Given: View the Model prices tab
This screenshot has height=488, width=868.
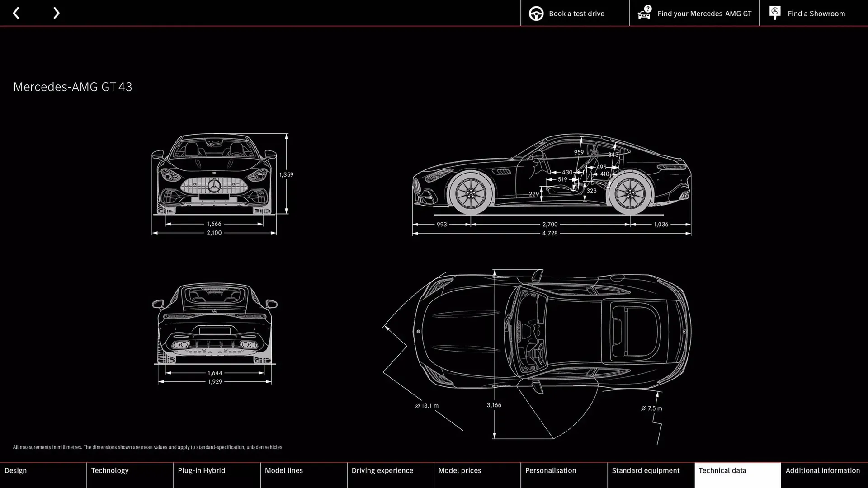Looking at the screenshot, I should tap(477, 475).
